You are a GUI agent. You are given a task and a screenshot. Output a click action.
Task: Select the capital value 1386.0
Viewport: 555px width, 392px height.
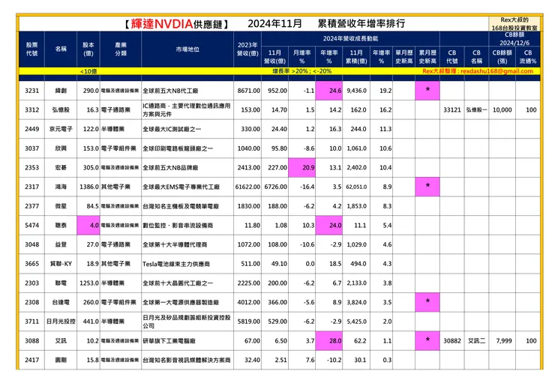89,187
